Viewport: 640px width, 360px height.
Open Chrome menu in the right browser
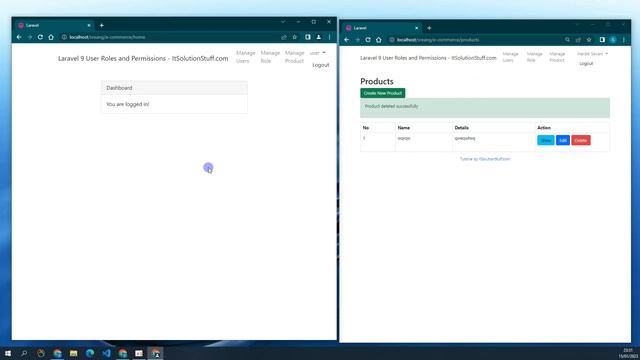pyautogui.click(x=624, y=40)
